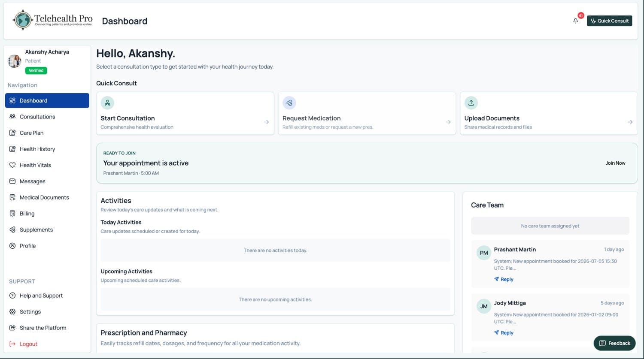Open Messages in the sidebar
The width and height of the screenshot is (644, 359).
click(x=47, y=181)
